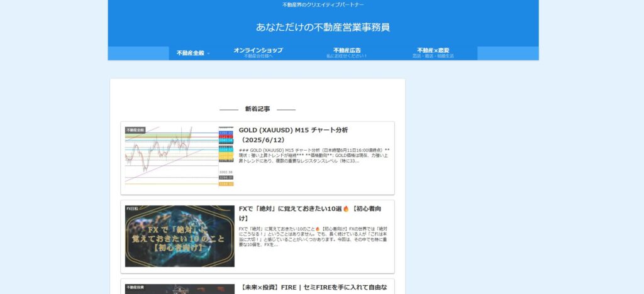Screen dimensions: 644x294
Task: Click the GOLD article excerpt text
Action: click(x=314, y=156)
